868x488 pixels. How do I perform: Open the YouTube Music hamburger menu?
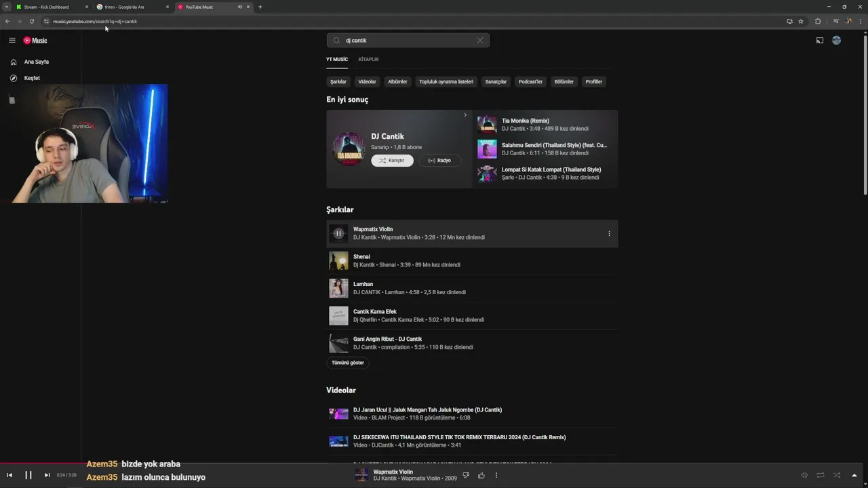[12, 41]
